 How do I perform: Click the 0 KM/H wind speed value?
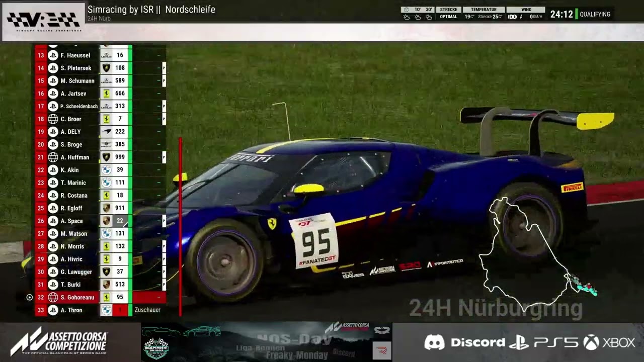tap(537, 17)
